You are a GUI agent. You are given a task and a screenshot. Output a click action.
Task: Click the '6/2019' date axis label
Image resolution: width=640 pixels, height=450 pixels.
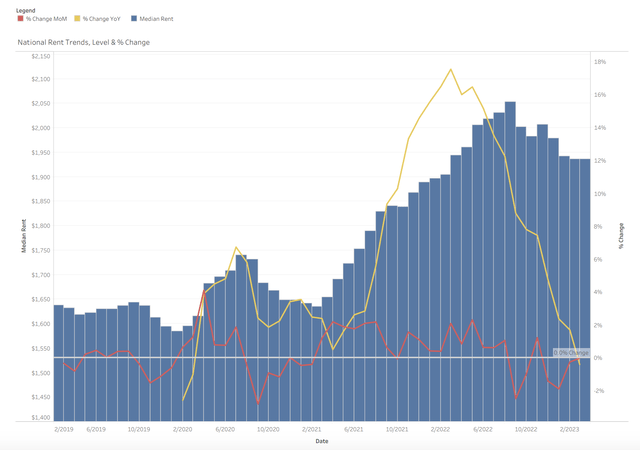[x=96, y=430]
